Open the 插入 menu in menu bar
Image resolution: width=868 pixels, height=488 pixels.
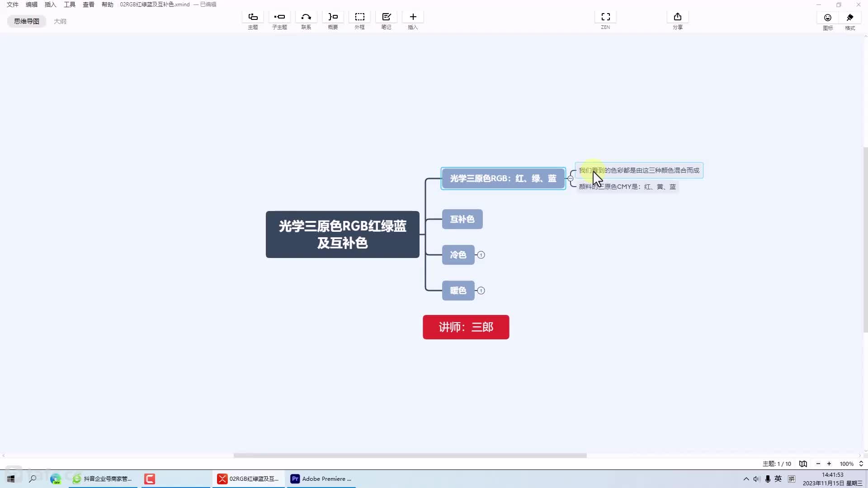click(51, 5)
